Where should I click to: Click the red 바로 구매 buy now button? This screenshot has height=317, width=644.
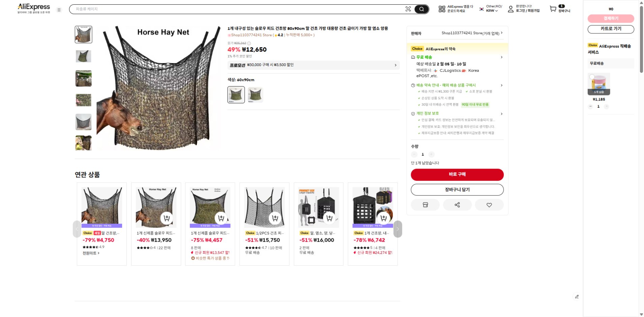[457, 174]
